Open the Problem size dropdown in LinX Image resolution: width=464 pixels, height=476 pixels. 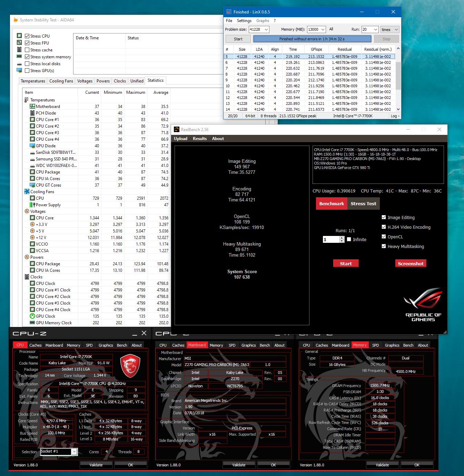[x=266, y=30]
